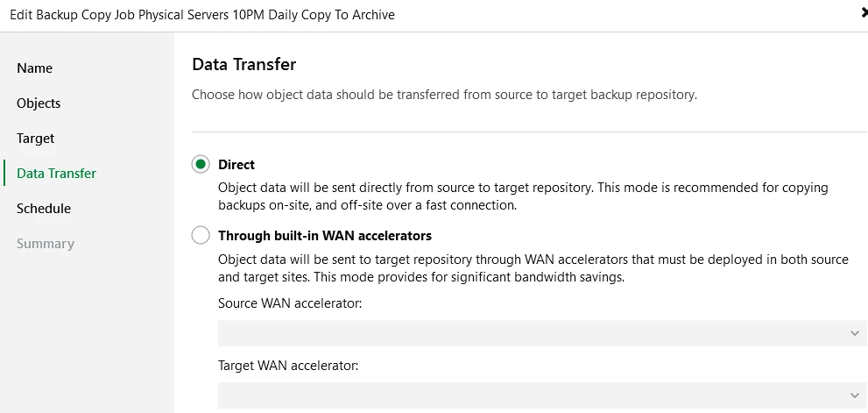The width and height of the screenshot is (868, 413).
Task: Enable Through built-in WAN accelerators radio option
Action: coord(201,236)
